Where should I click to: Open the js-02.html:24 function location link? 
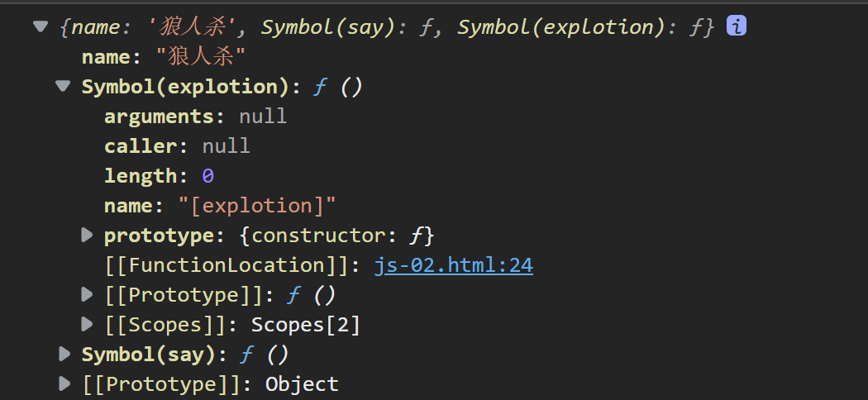[453, 265]
